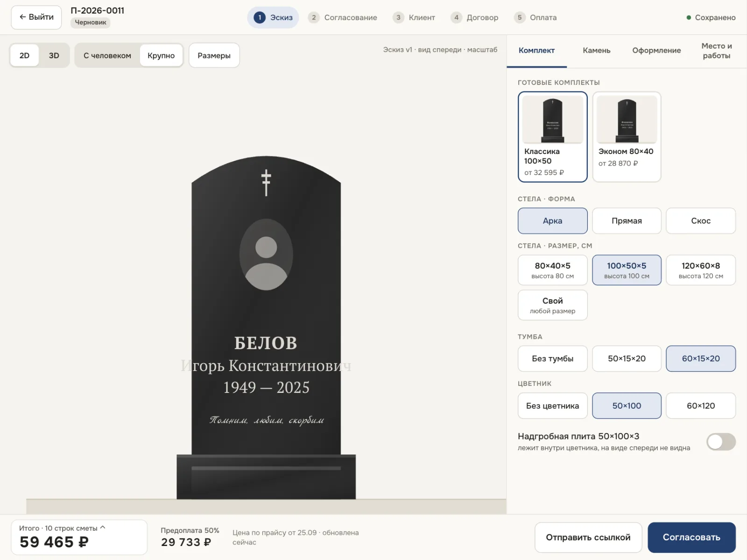Screen dimensions: 747x560
Task: Open the Камень tab
Action: tap(596, 50)
